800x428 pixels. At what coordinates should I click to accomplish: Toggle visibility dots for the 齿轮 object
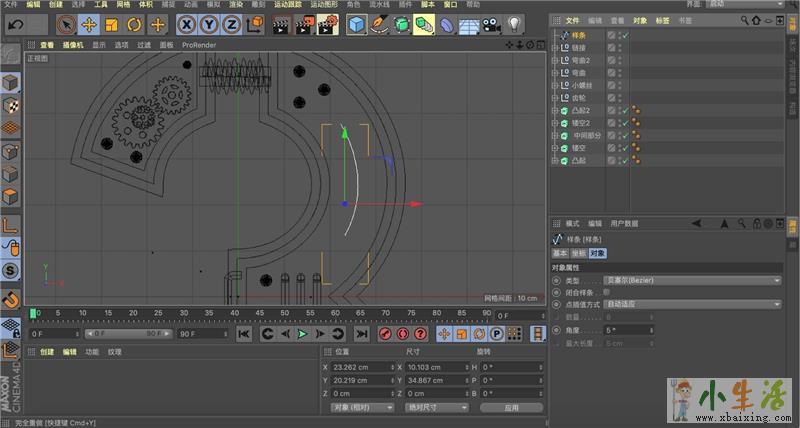(622, 98)
